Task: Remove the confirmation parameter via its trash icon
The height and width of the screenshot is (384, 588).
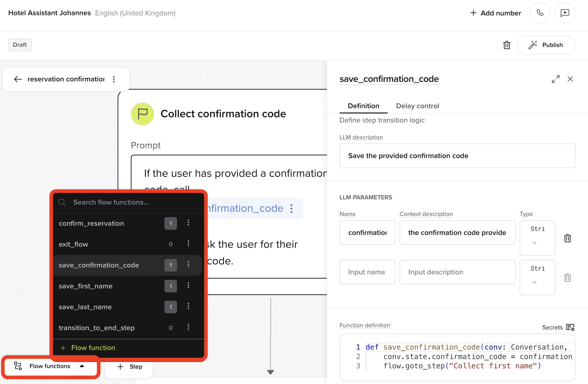Action: pyautogui.click(x=568, y=238)
